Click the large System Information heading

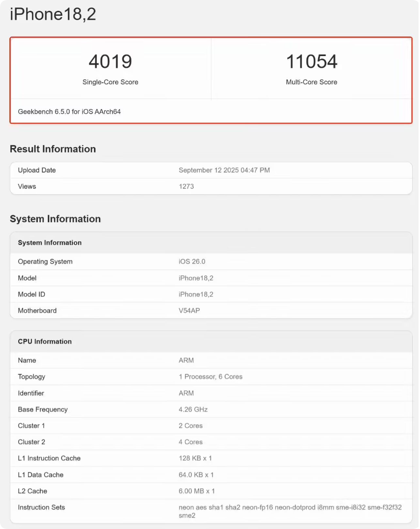coord(56,219)
